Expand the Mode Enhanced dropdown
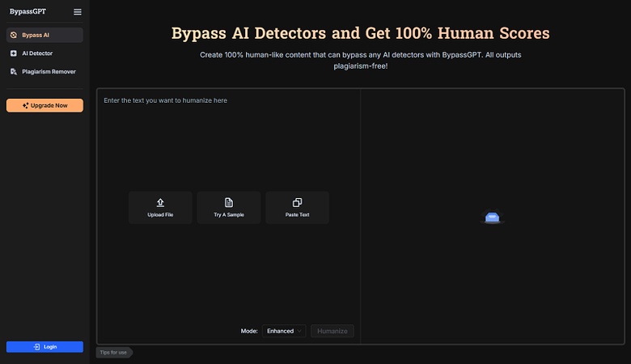Image resolution: width=631 pixels, height=364 pixels. [284, 331]
